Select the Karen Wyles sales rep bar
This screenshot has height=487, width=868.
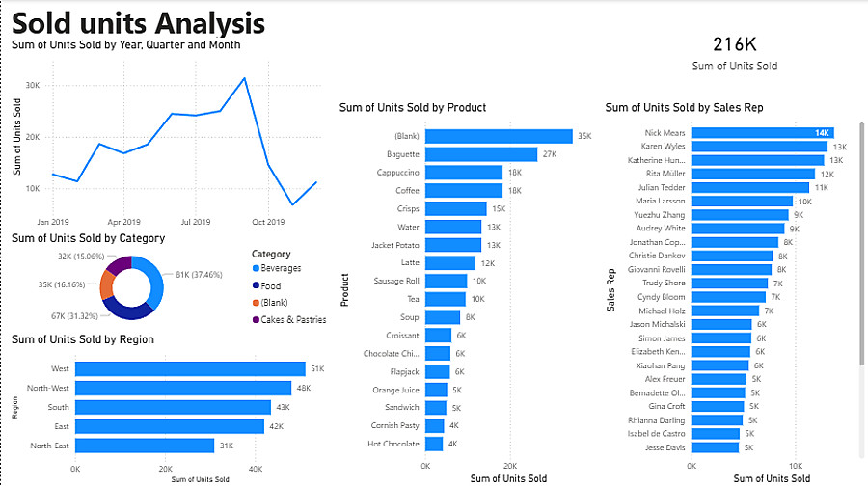759,147
